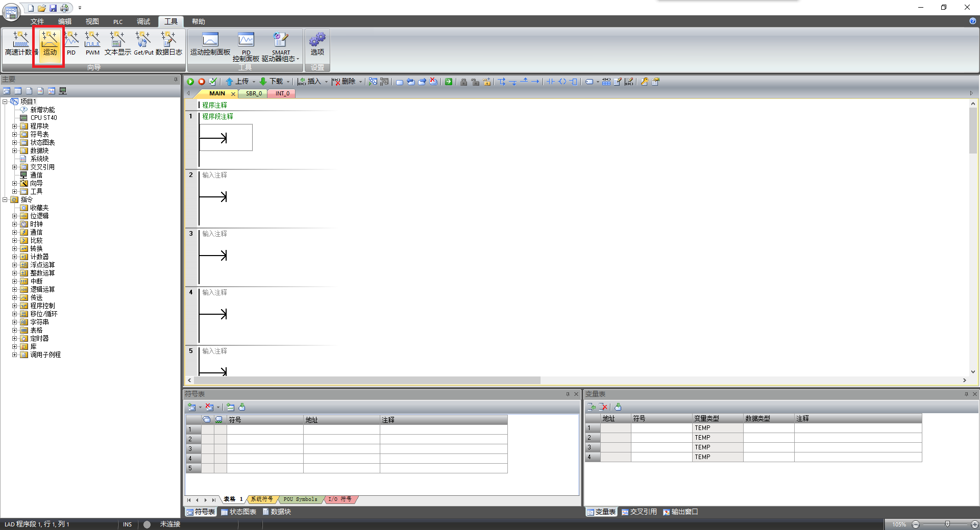The image size is (980, 530).
Task: Click the red Stop PLC icon
Action: 202,82
